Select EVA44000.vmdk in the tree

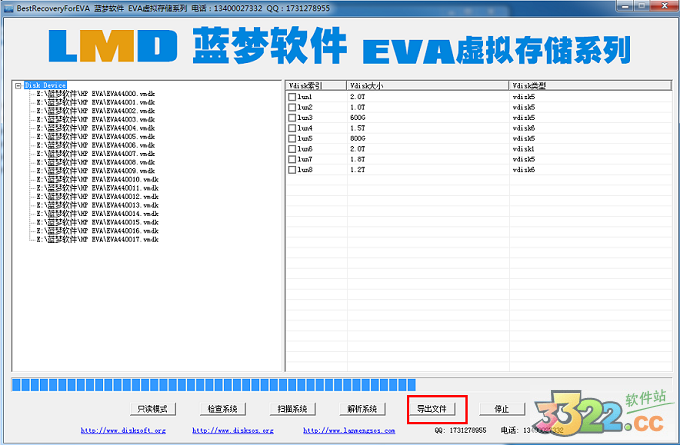pyautogui.click(x=96, y=94)
